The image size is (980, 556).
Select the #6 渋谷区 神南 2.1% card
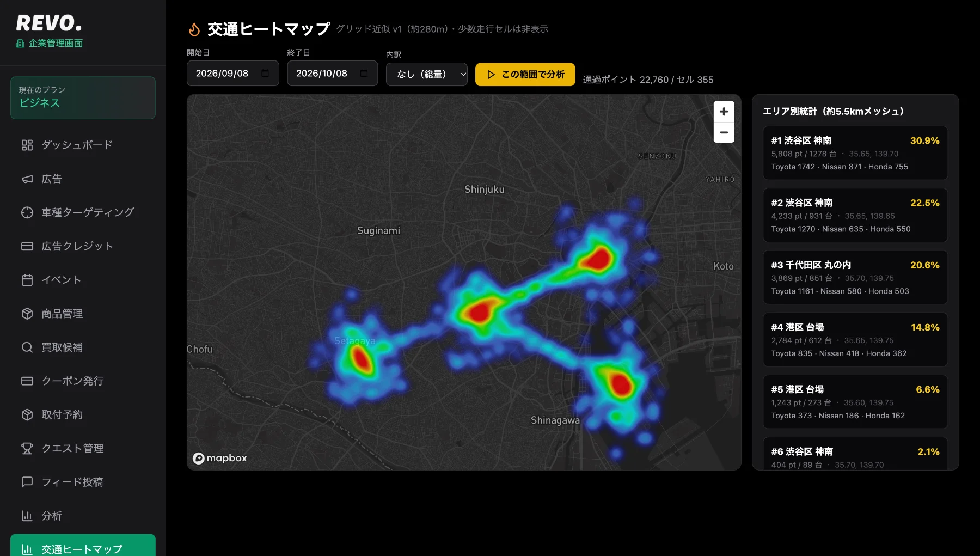[855, 454]
